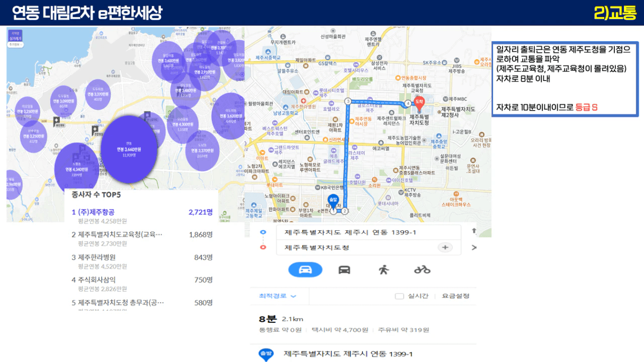Click the 1 (주)제주항공 employer row
This screenshot has width=644, height=362.
tap(142, 216)
